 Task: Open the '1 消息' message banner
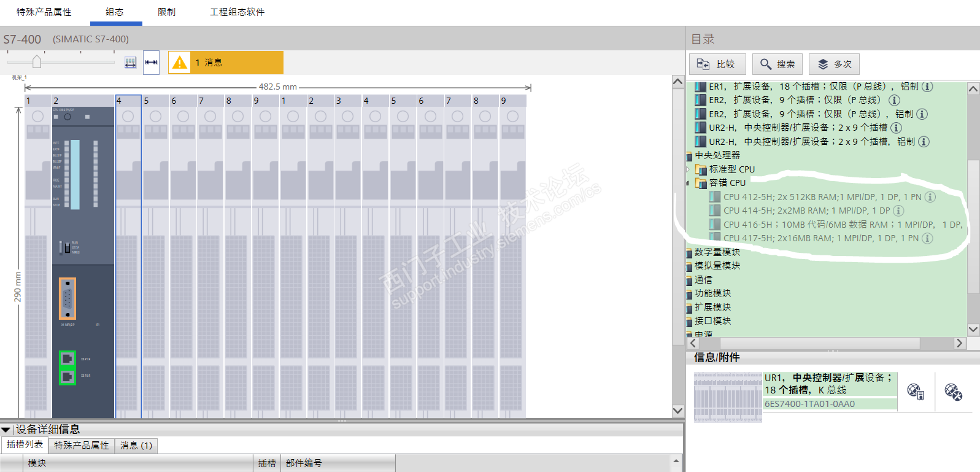pos(226,63)
